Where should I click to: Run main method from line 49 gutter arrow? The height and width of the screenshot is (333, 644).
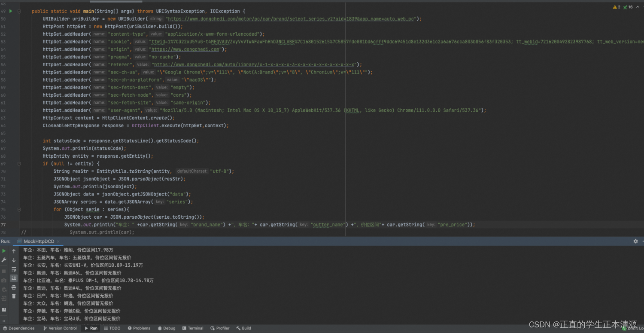tap(11, 11)
